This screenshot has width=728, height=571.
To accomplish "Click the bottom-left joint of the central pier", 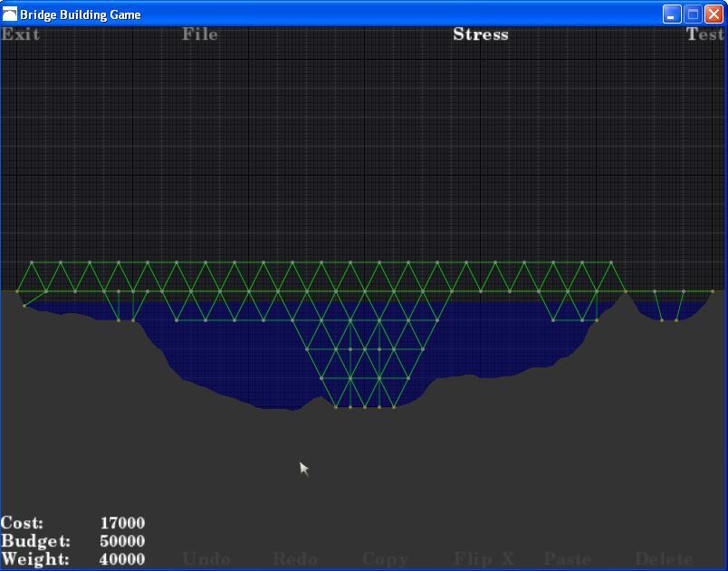I will pyautogui.click(x=336, y=407).
